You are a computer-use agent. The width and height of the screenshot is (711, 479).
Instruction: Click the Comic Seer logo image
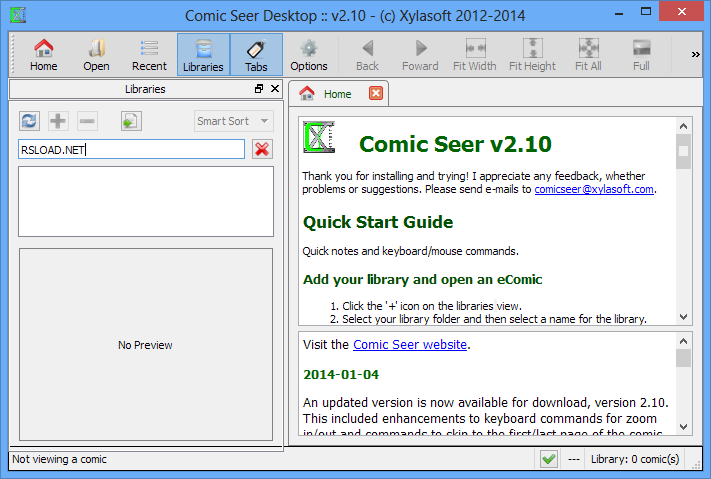(x=319, y=137)
